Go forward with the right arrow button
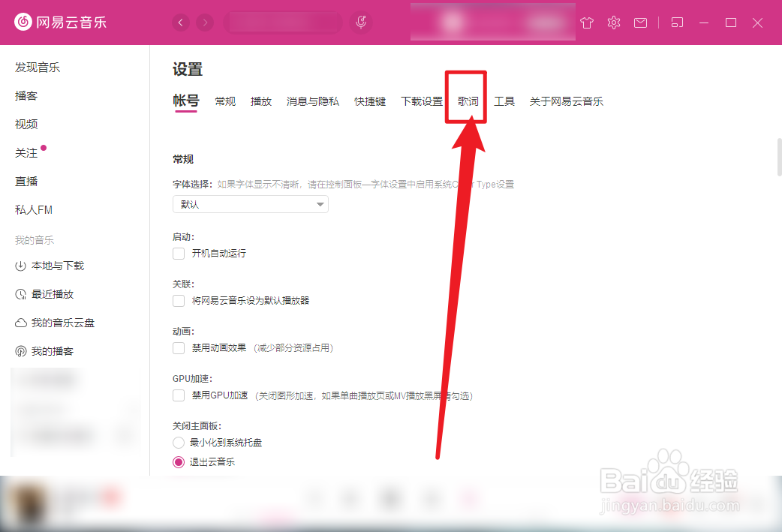The image size is (782, 532). coord(205,23)
